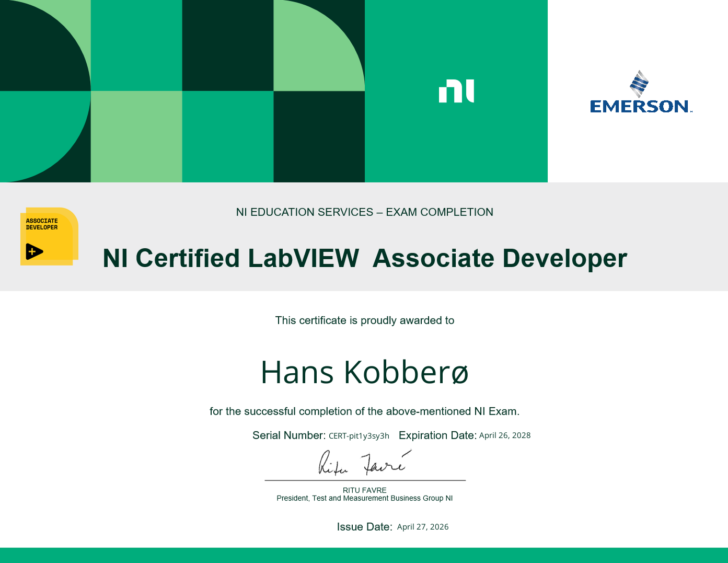Click the 'proudly awarded to' text line
This screenshot has width=728, height=563.
pyautogui.click(x=364, y=320)
